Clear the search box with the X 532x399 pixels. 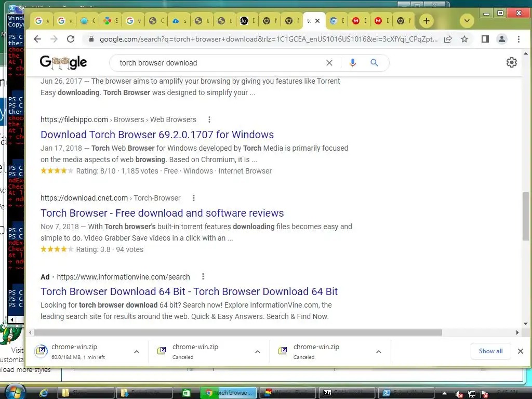point(329,63)
